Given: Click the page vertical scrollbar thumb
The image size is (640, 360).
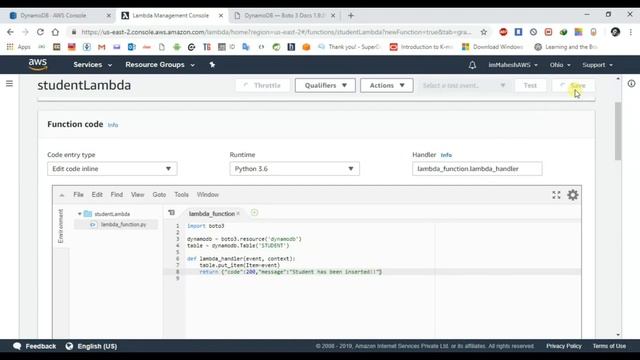Looking at the screenshot, I should click(618, 131).
